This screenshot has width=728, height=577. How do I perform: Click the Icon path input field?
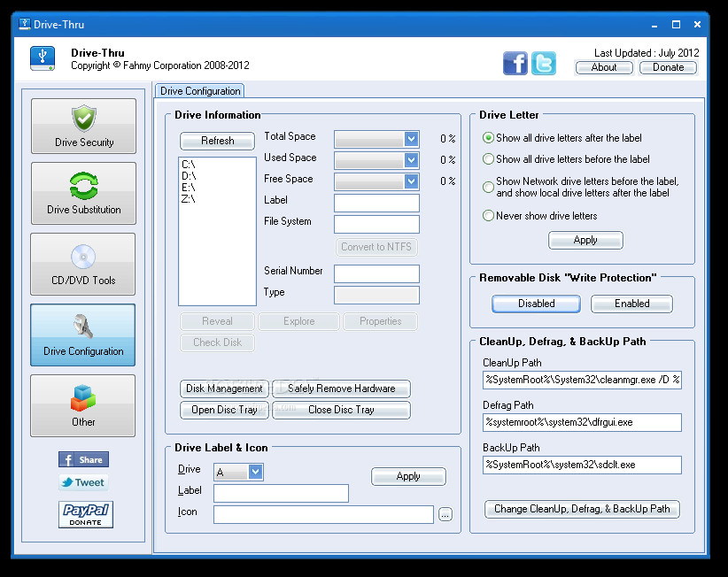pyautogui.click(x=323, y=514)
